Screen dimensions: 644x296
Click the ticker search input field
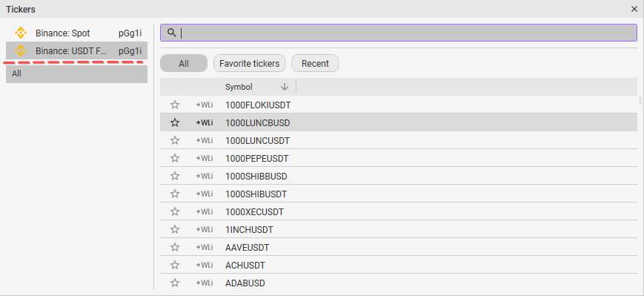[399, 33]
